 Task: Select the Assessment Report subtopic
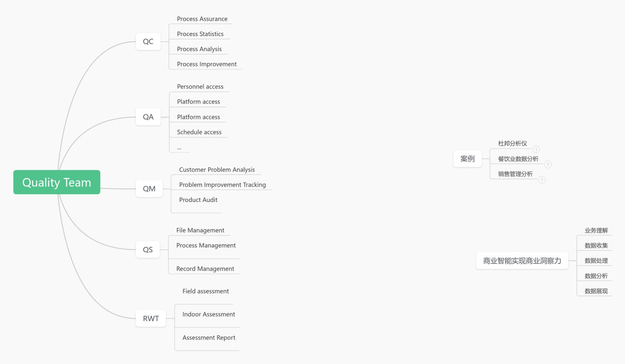coord(209,338)
